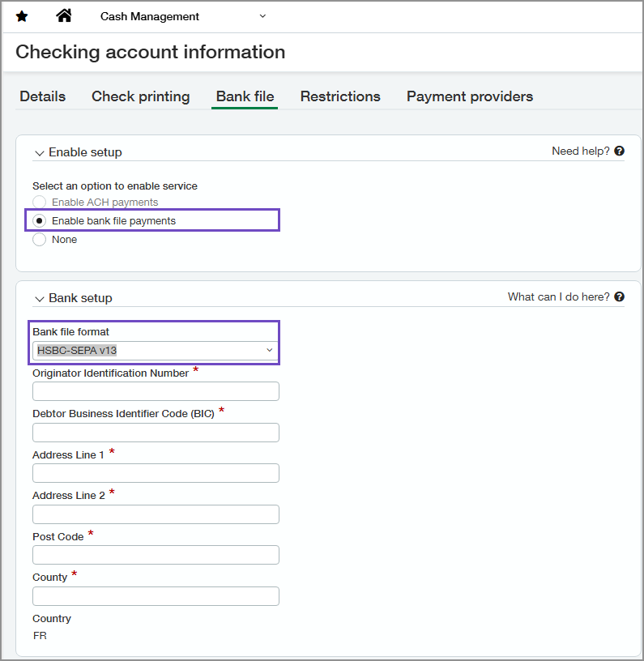
Task: Click the What can I do here link
Action: pos(558,296)
